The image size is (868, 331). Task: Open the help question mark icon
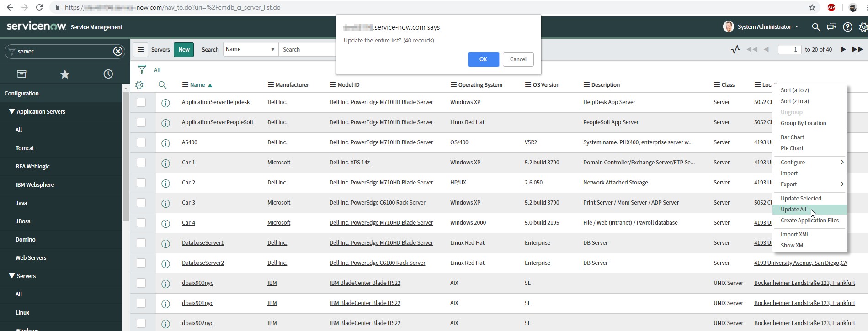[847, 27]
